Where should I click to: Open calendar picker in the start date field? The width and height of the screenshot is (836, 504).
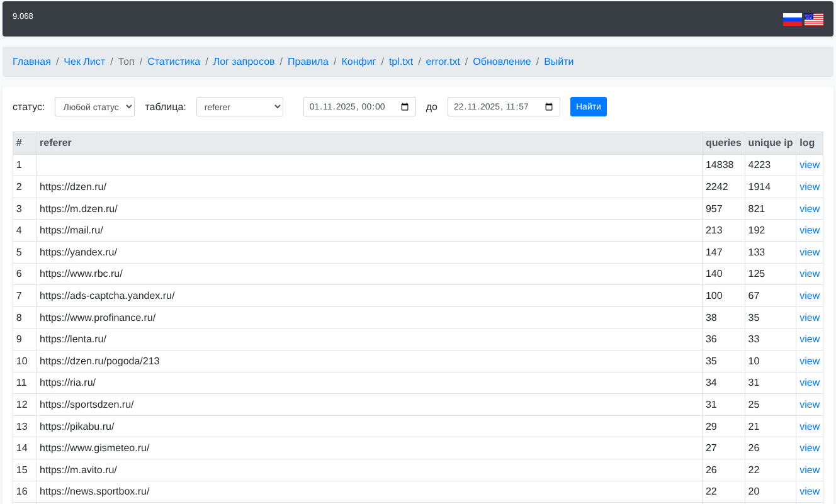pos(405,107)
